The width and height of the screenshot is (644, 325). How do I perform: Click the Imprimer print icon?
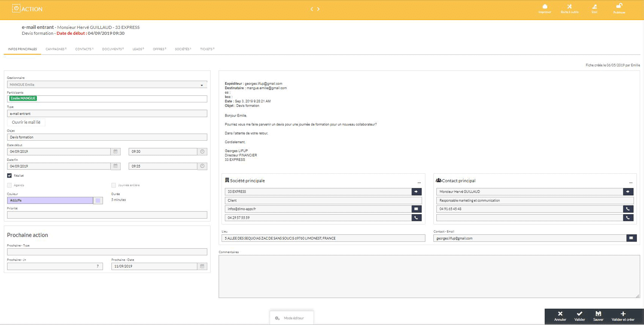point(545,7)
